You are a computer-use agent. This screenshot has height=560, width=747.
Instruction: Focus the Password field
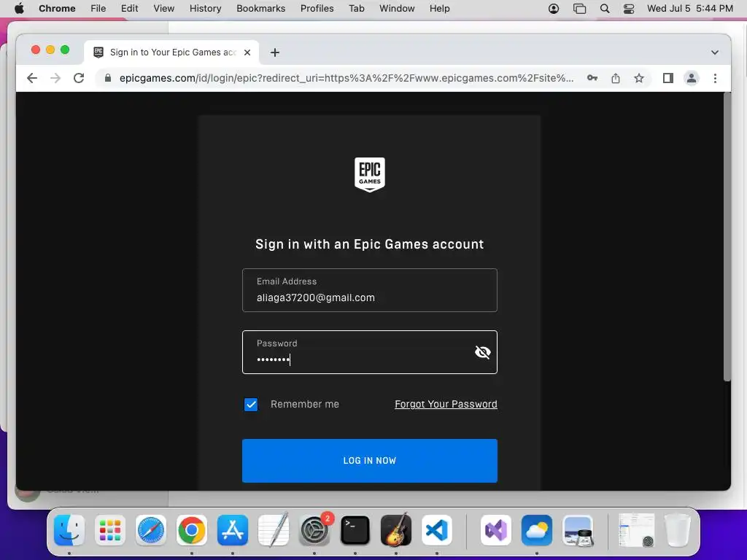pyautogui.click(x=370, y=352)
